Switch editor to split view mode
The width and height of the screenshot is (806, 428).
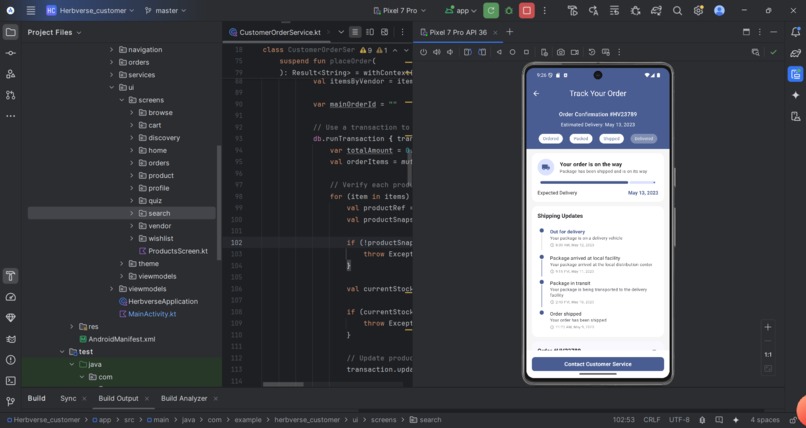[x=370, y=32]
